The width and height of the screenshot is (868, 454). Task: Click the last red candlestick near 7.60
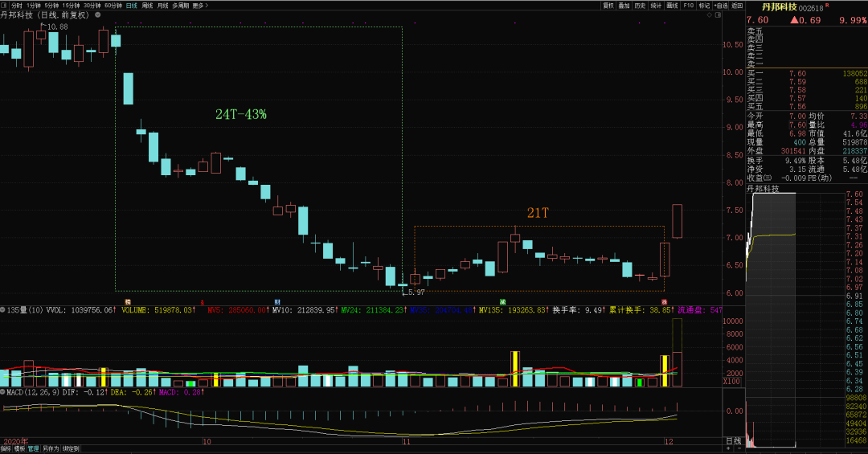coord(677,221)
